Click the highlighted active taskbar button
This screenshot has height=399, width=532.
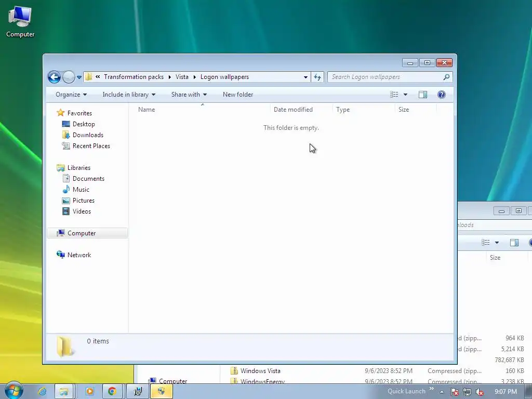coord(162,391)
